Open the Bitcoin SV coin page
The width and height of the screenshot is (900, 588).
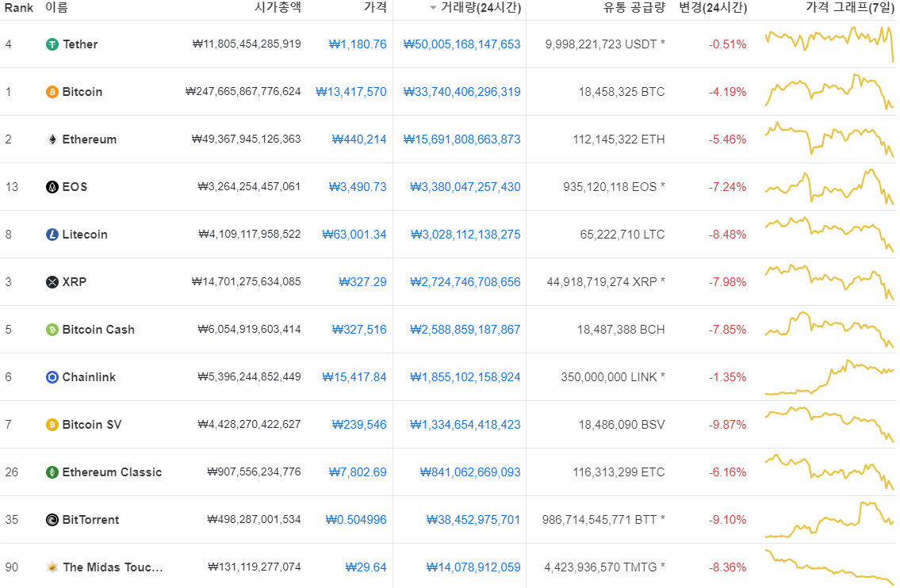pos(92,425)
